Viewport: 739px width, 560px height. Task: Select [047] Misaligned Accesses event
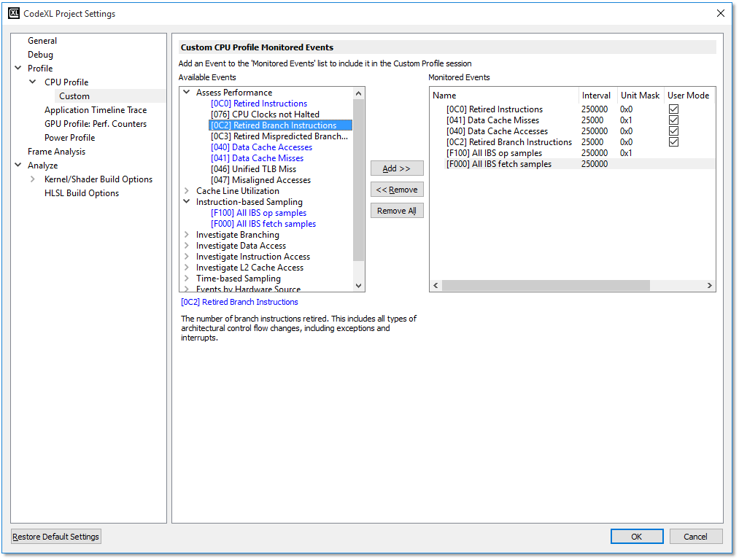[x=260, y=180]
